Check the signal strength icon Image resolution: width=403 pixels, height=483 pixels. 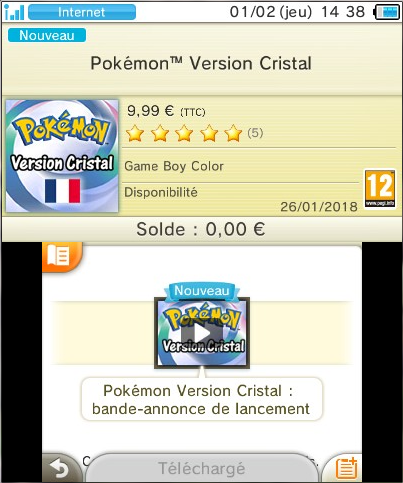[x=14, y=12]
